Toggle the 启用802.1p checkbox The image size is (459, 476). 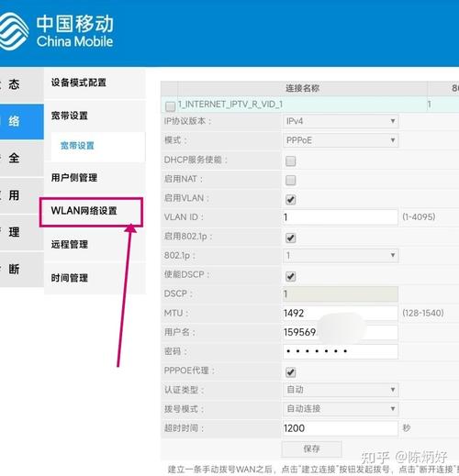[x=290, y=238]
